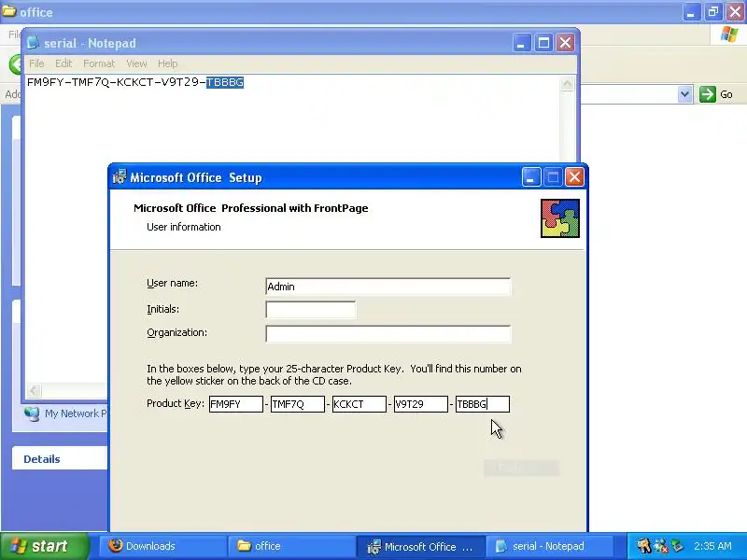Click the Organization input field
747x560 pixels.
coord(388,333)
